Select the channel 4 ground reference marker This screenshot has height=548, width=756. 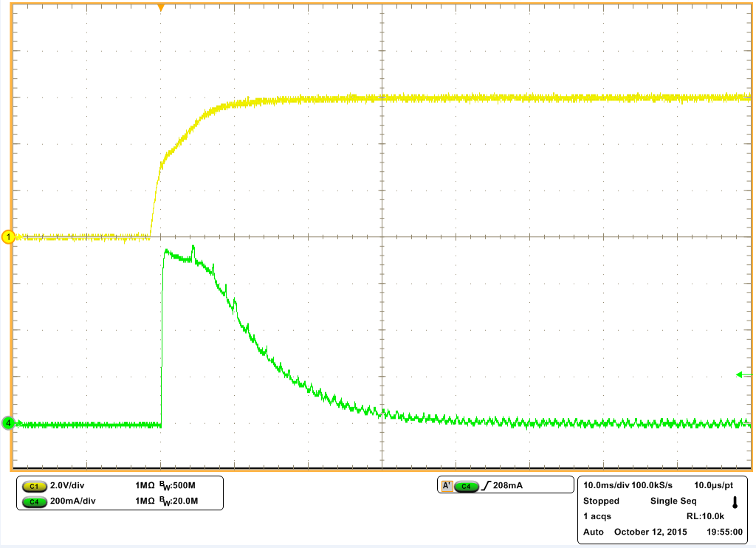coord(9,423)
